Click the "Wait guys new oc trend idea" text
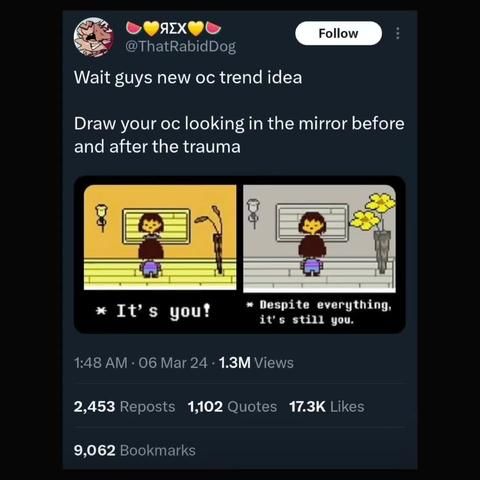480x480 pixels. tap(188, 77)
